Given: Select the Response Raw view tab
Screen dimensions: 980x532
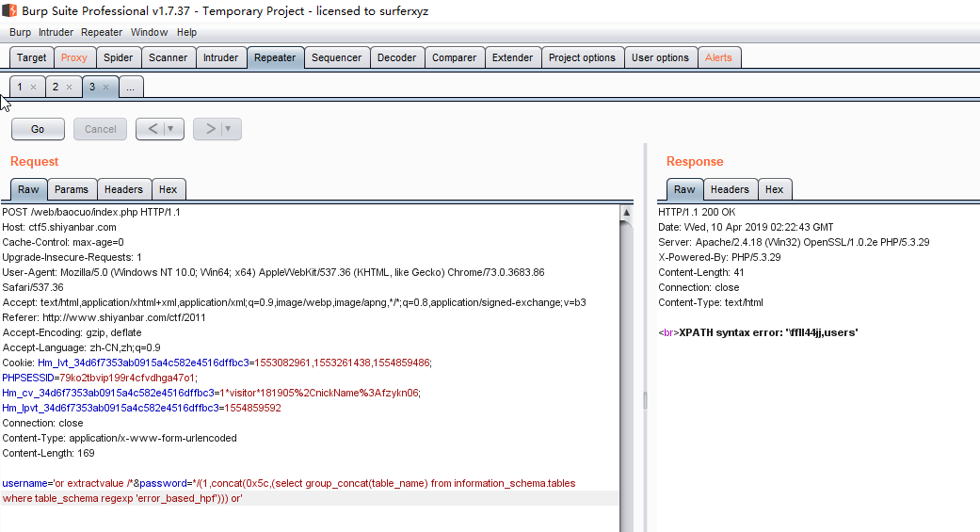Looking at the screenshot, I should (x=684, y=189).
